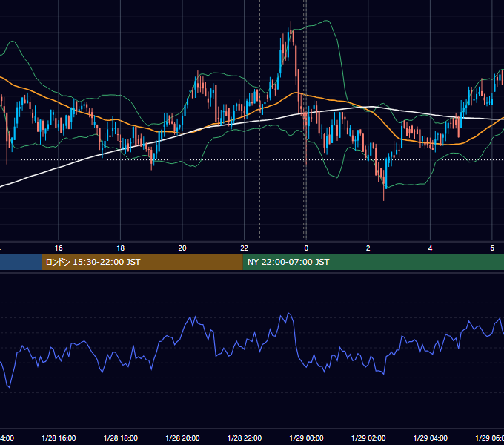
Task: Click the 1/29 02:00 time axis label
Action: click(368, 438)
